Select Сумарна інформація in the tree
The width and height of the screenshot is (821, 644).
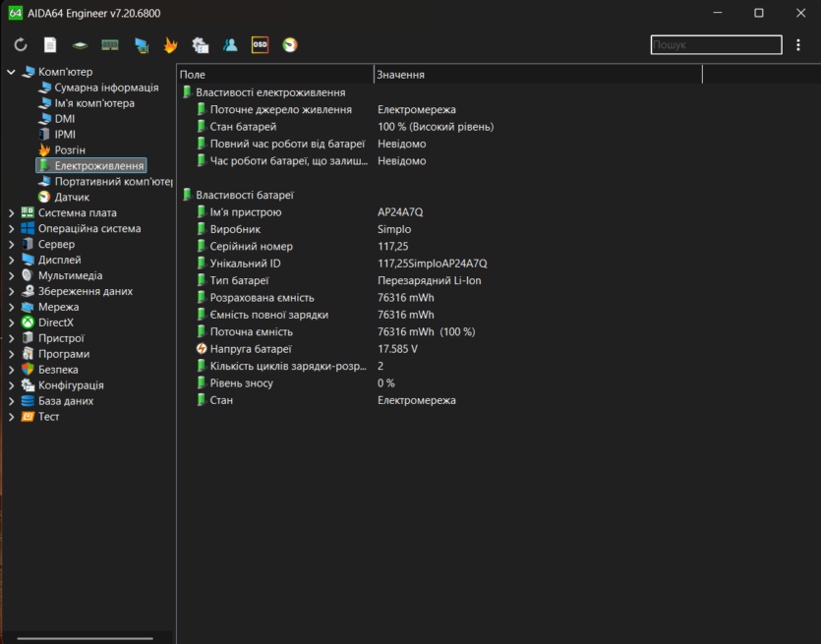[106, 88]
